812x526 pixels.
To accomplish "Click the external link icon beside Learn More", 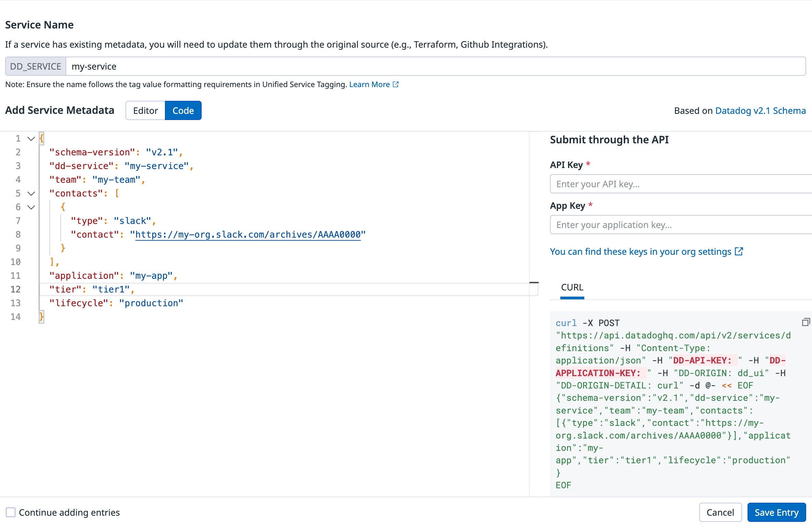I will (396, 84).
